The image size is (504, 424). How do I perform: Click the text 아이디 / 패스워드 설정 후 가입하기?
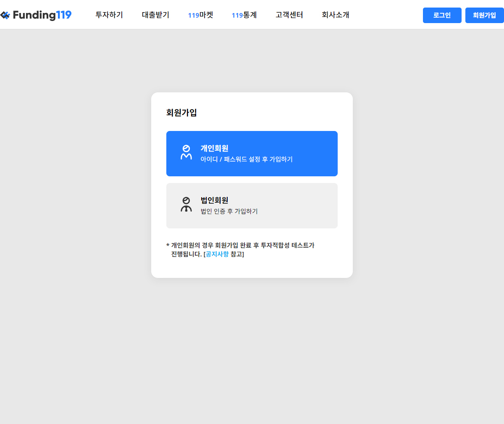247,159
